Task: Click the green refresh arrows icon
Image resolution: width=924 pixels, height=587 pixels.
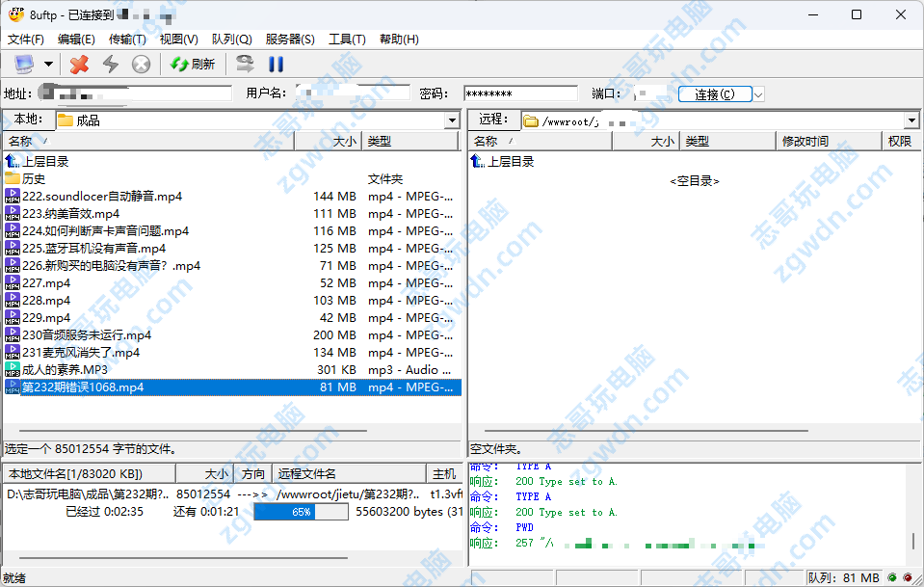Action: pyautogui.click(x=192, y=64)
